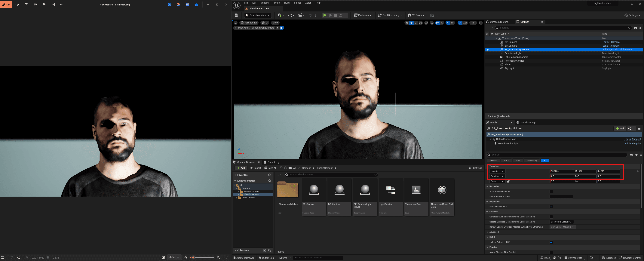Open the Build menu
Screen dimensions: 644x261
tap(287, 3)
